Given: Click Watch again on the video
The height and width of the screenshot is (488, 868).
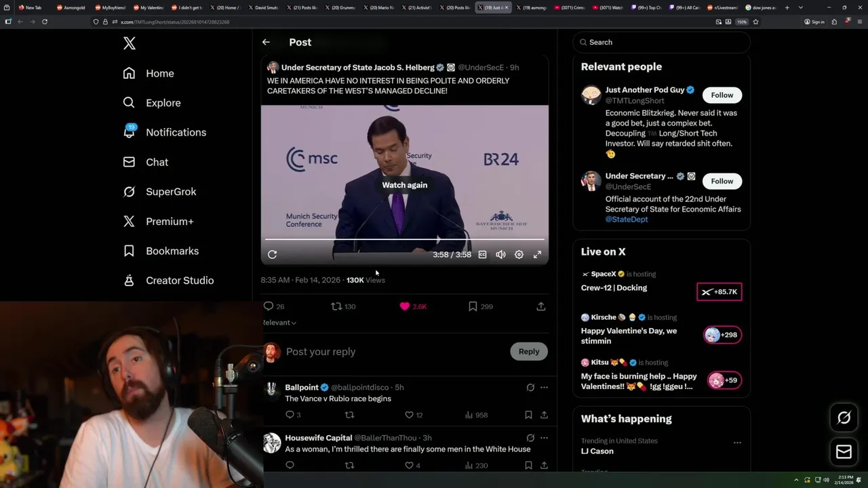Looking at the screenshot, I should [x=405, y=185].
